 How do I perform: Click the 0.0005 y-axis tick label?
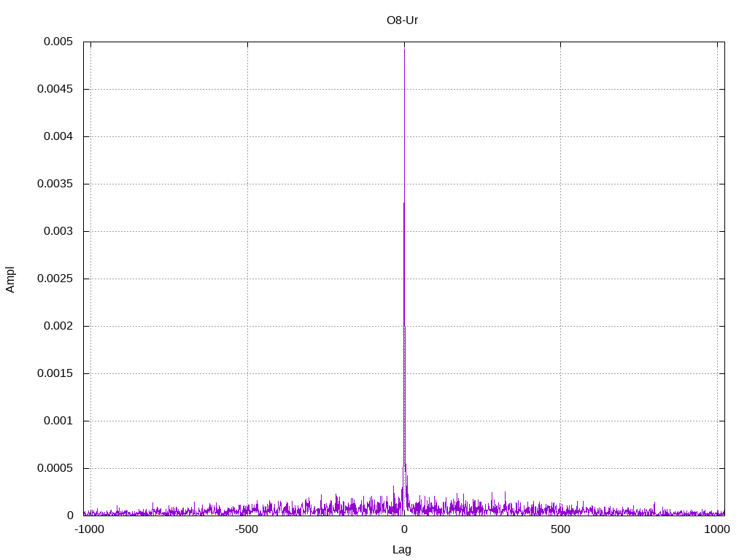click(x=55, y=468)
